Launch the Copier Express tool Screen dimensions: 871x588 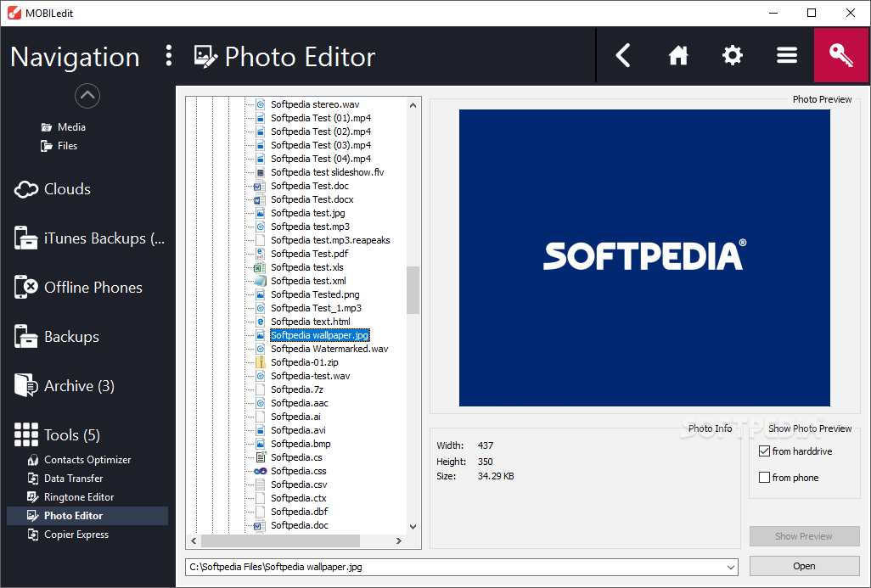pyautogui.click(x=76, y=535)
